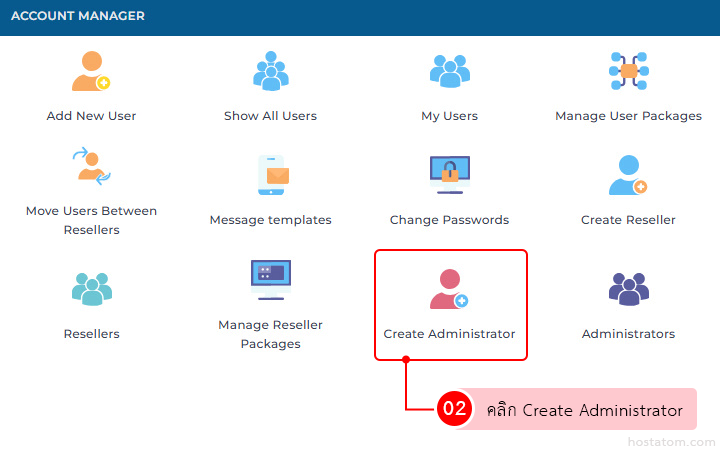Click the "Create Administrator" text link
Image resolution: width=720 pixels, height=450 pixels.
pyautogui.click(x=449, y=334)
